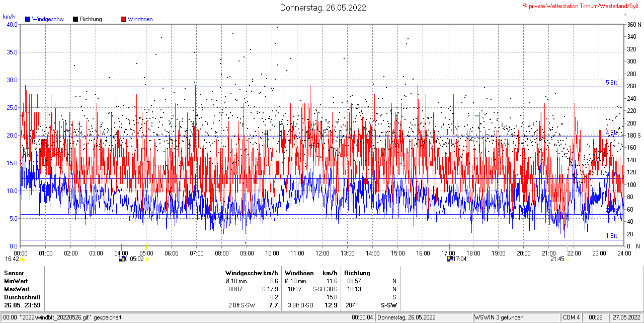Click the 24:00 time axis tick label
This screenshot has width=644, height=323.
pyautogui.click(x=624, y=253)
